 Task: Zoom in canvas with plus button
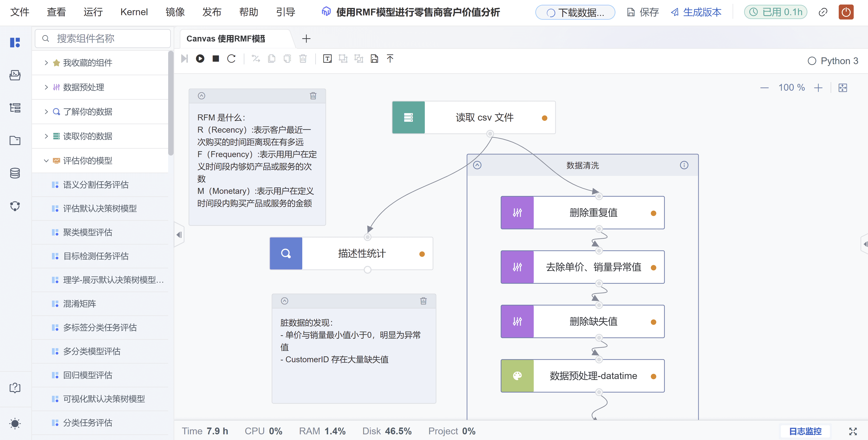(818, 88)
